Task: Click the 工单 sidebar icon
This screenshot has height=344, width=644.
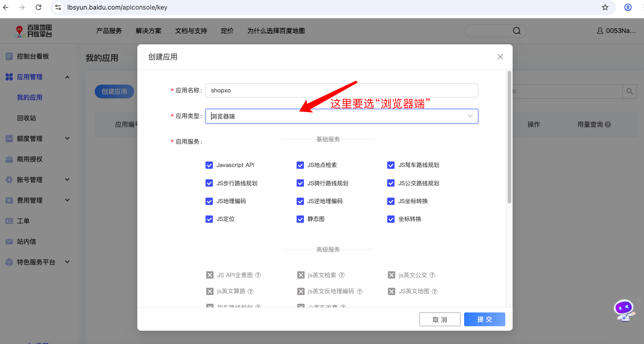Action: tap(9, 221)
